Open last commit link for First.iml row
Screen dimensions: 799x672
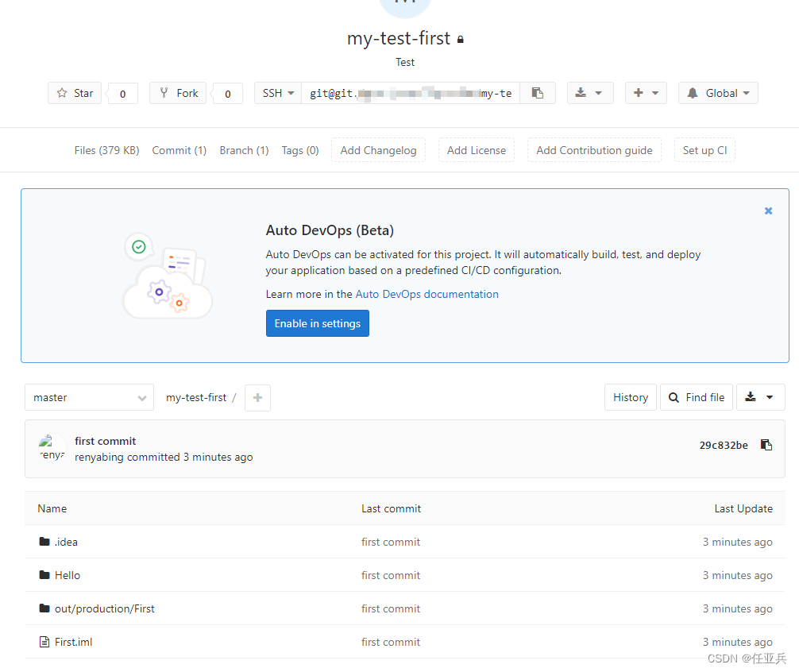click(x=391, y=642)
